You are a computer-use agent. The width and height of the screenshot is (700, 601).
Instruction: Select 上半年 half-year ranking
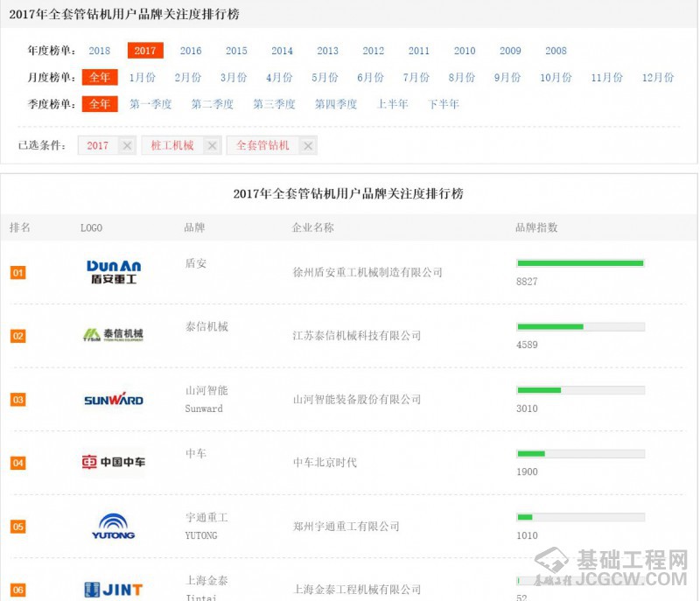pyautogui.click(x=393, y=104)
